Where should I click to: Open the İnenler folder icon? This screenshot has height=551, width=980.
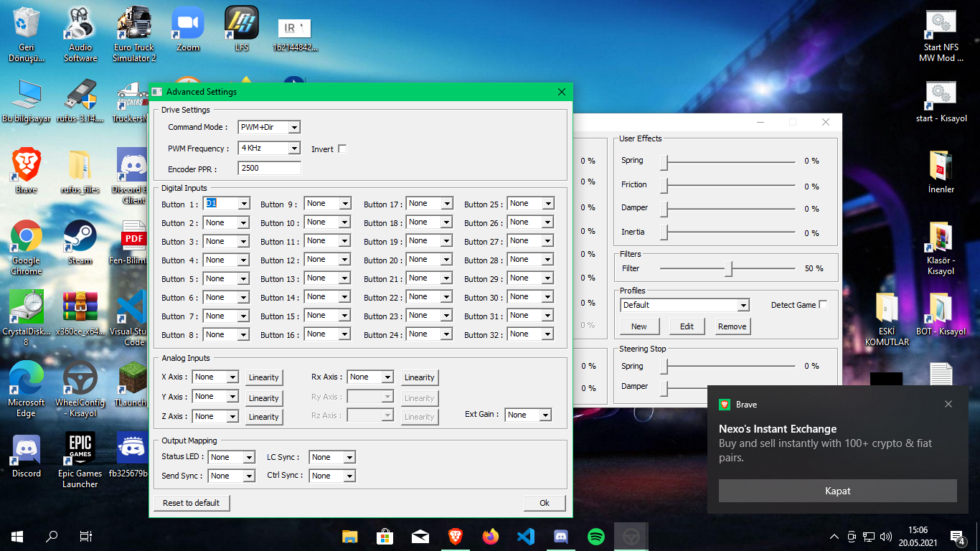click(x=941, y=171)
